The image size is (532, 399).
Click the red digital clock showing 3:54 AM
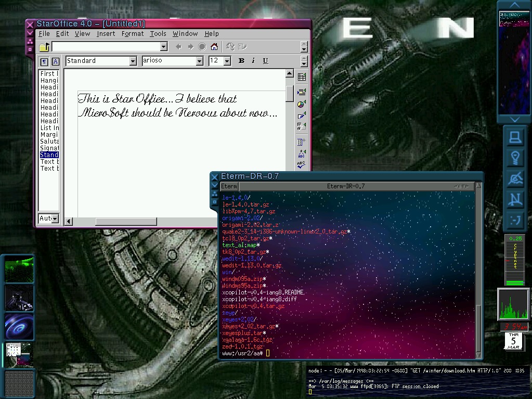(x=514, y=327)
